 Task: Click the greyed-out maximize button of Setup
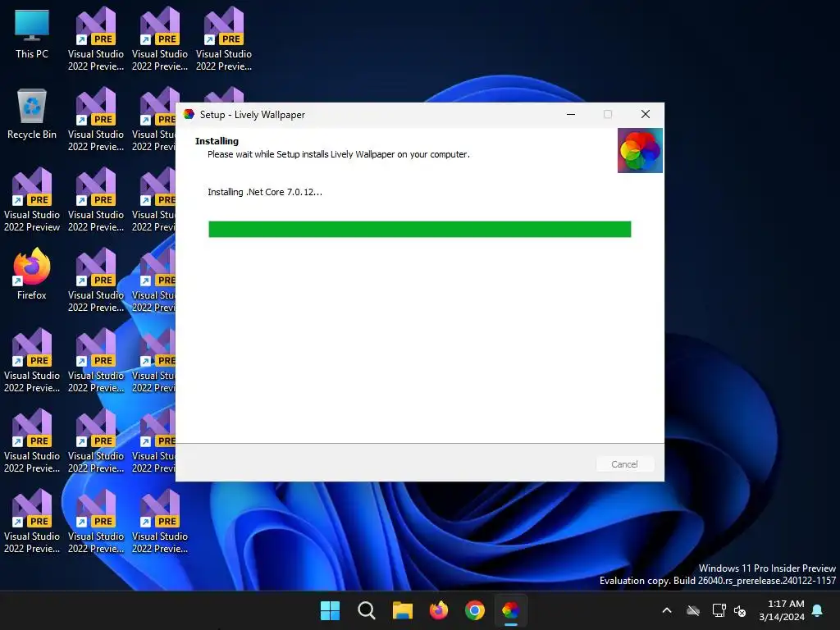608,114
